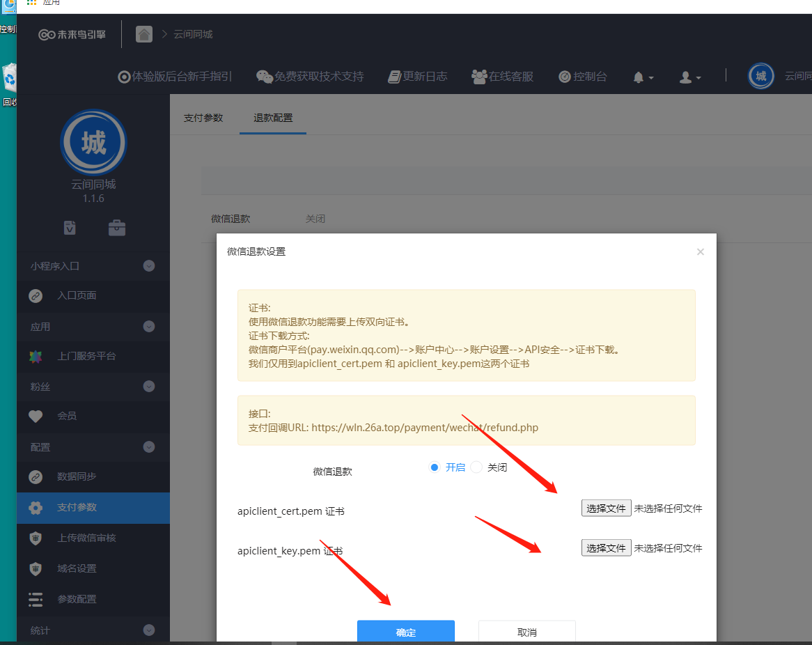Image resolution: width=812 pixels, height=645 pixels.
Task: Switch to the 退款配置 tab
Action: 273,118
